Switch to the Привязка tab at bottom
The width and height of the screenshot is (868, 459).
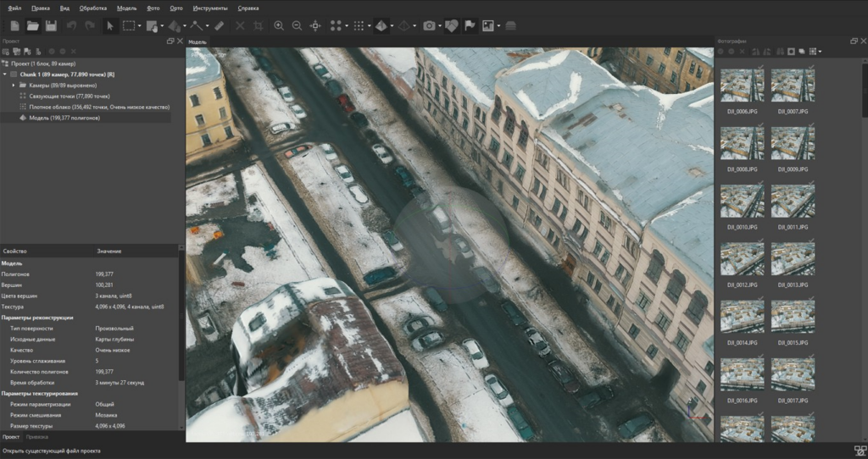coord(36,437)
